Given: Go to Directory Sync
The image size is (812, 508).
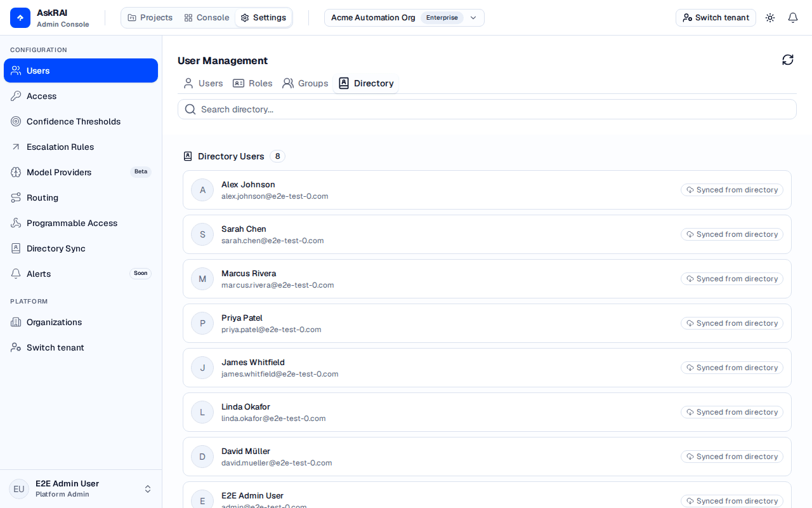Looking at the screenshot, I should (x=81, y=248).
